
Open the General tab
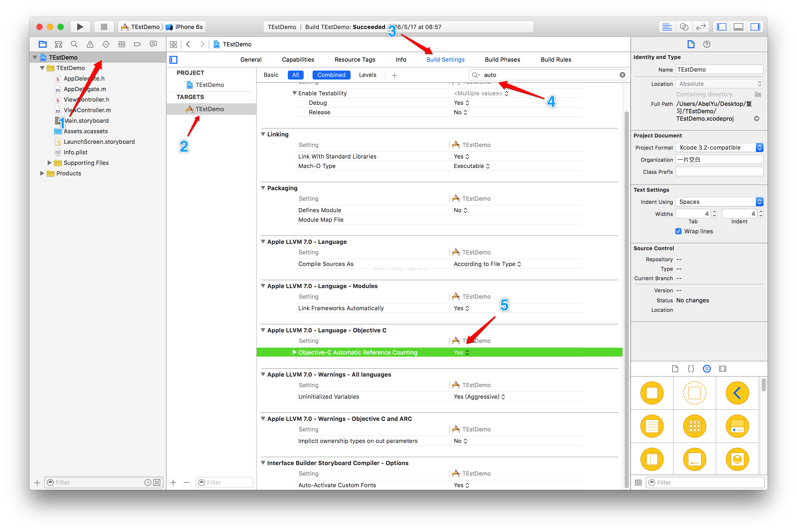(250, 59)
